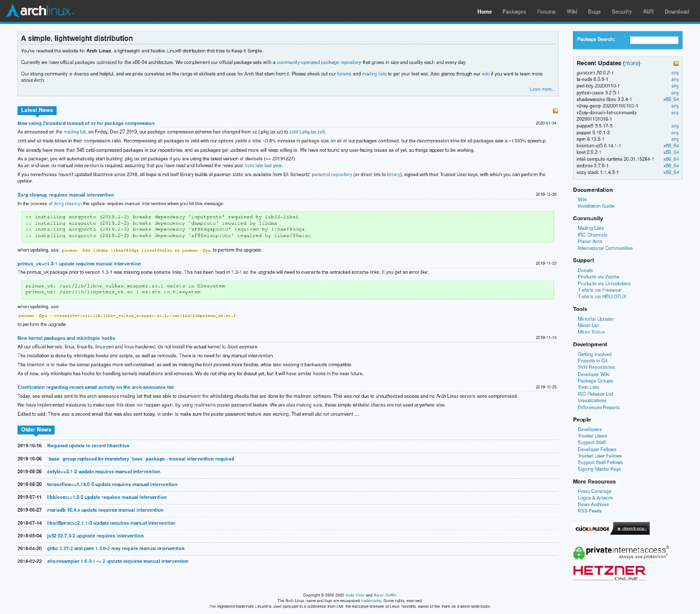Expand Recent Updates via the 'more' link

coord(631,64)
